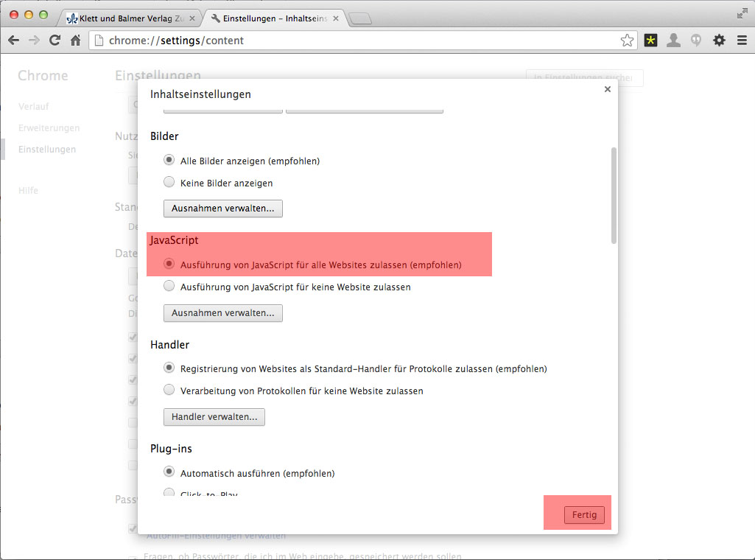
Task: Close the Inhaltseinstellungen dialog with X
Action: (x=608, y=89)
